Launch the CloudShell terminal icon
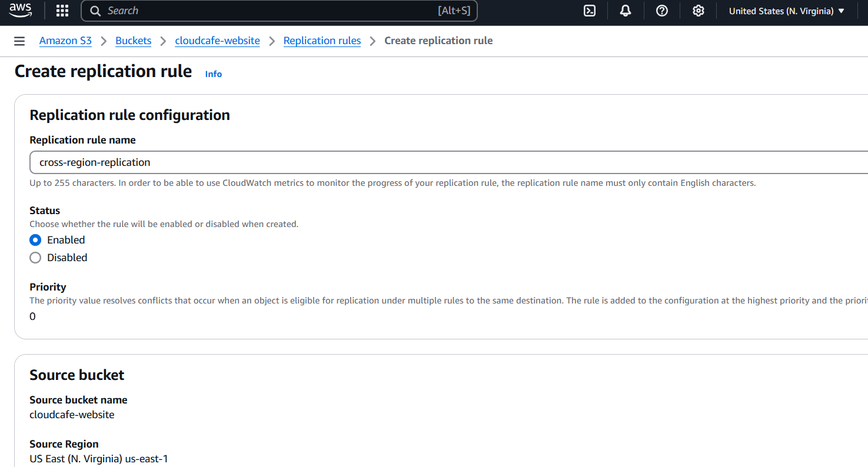The height and width of the screenshot is (467, 868). pos(589,11)
